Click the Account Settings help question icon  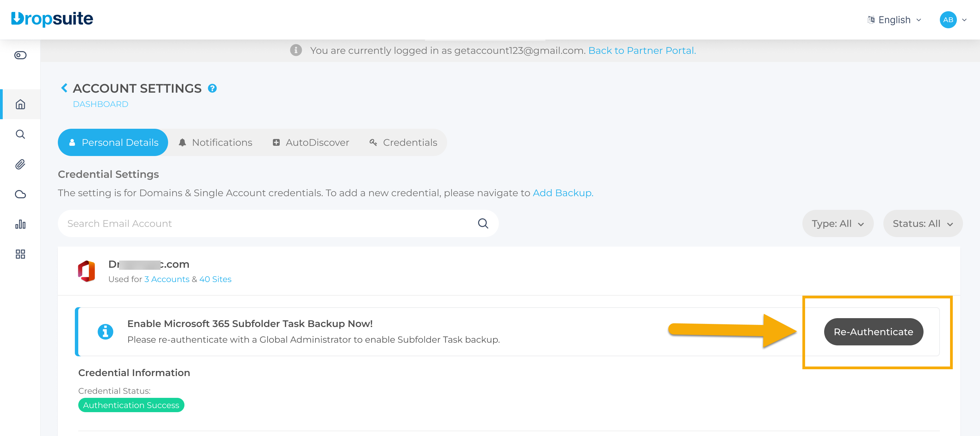click(x=212, y=88)
